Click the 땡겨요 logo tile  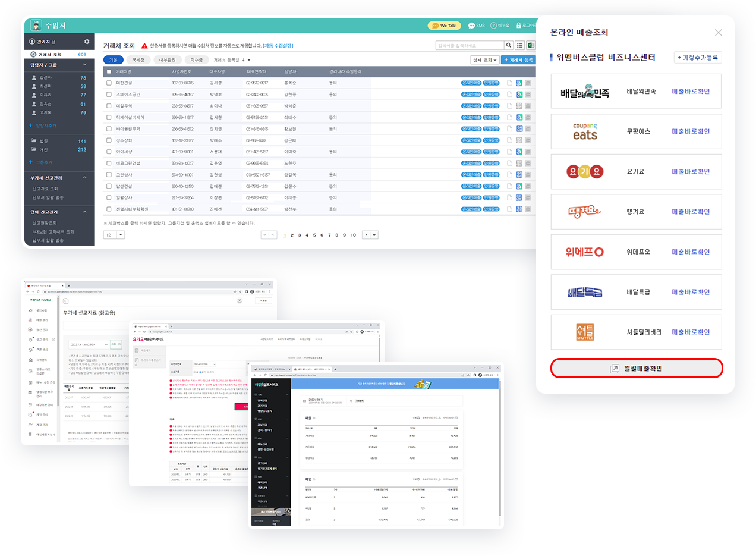tap(585, 211)
